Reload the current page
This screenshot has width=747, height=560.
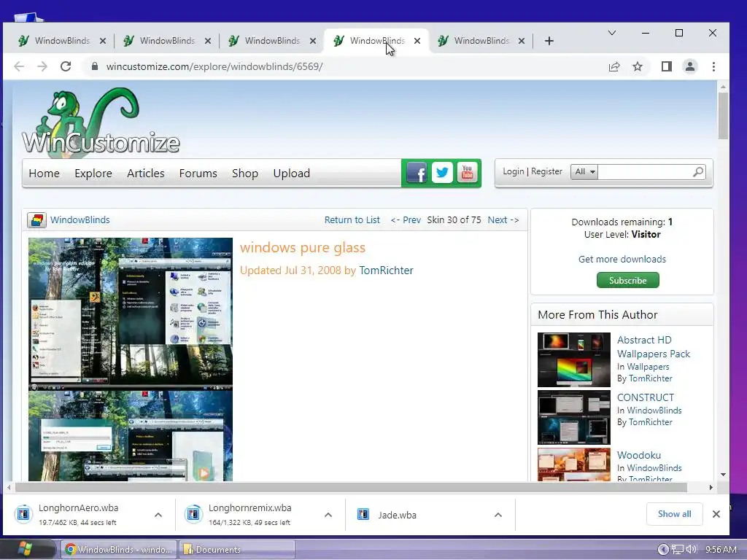point(66,66)
